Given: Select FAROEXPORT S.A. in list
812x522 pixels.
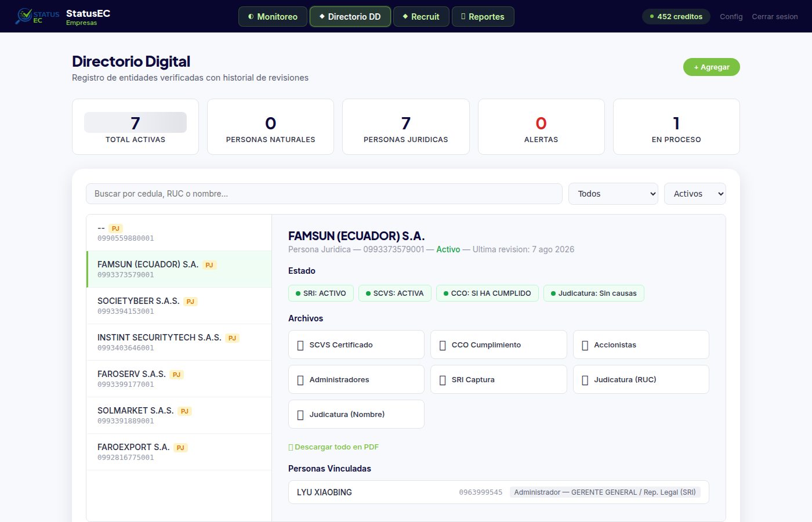Looking at the screenshot, I should (179, 452).
